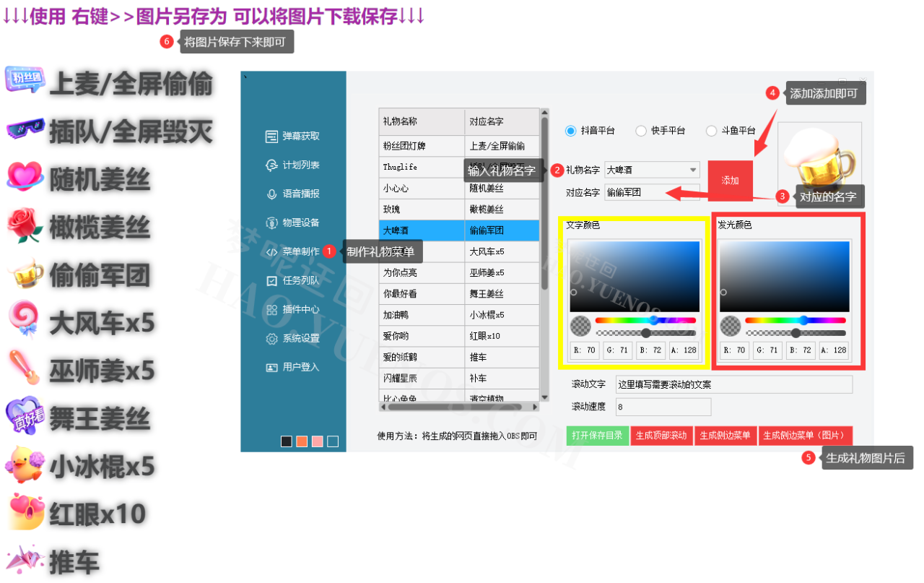
Task: Click the 弹幕获取 sidebar icon
Action: click(x=271, y=136)
